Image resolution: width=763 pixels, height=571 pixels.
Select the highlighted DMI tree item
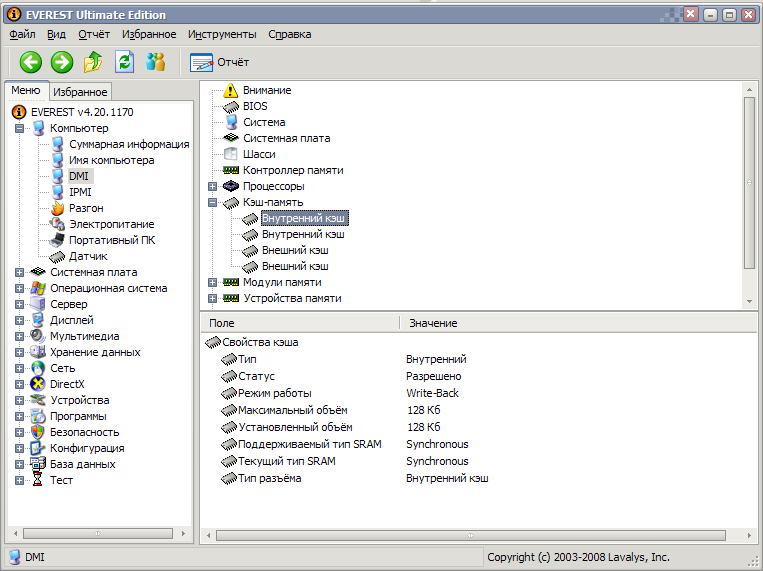tap(79, 176)
